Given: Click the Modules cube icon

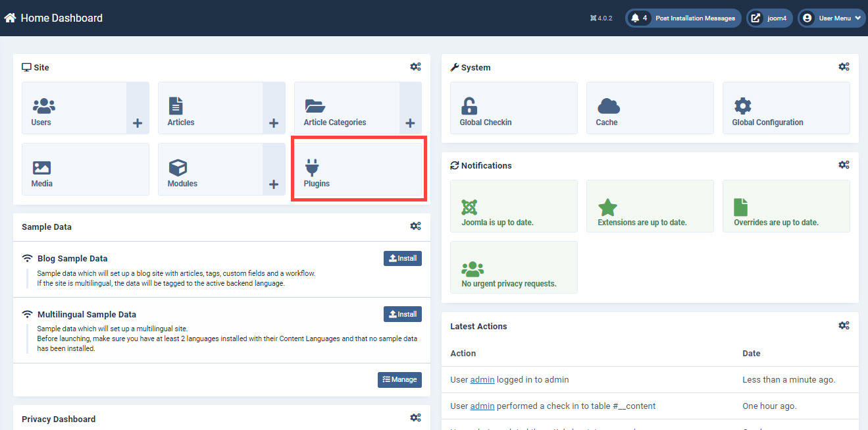Looking at the screenshot, I should (x=178, y=167).
